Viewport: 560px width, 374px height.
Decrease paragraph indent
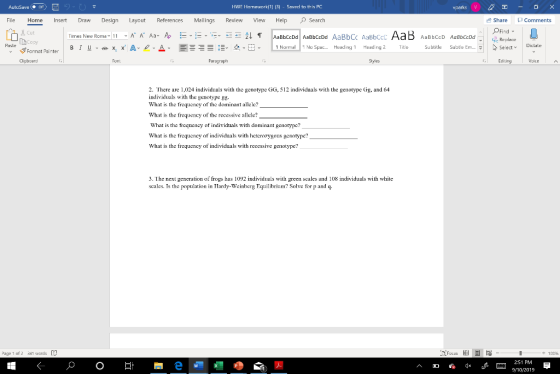[x=229, y=35]
